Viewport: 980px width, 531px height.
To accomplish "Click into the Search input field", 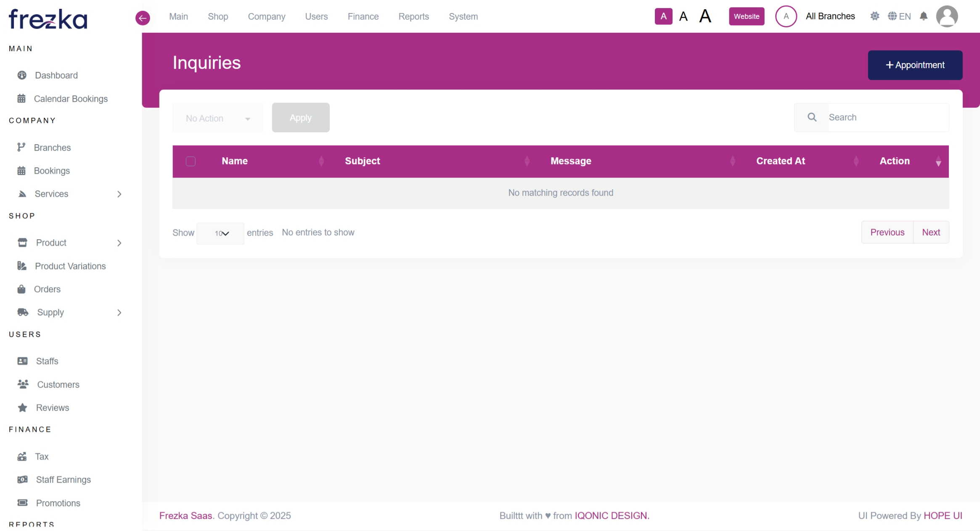I will click(887, 117).
